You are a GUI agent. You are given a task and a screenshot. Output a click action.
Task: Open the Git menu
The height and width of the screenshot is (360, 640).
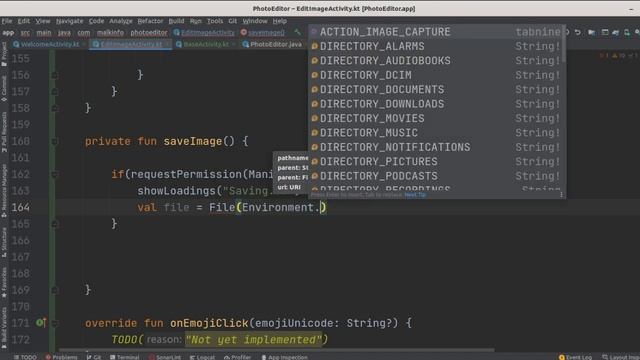232,21
